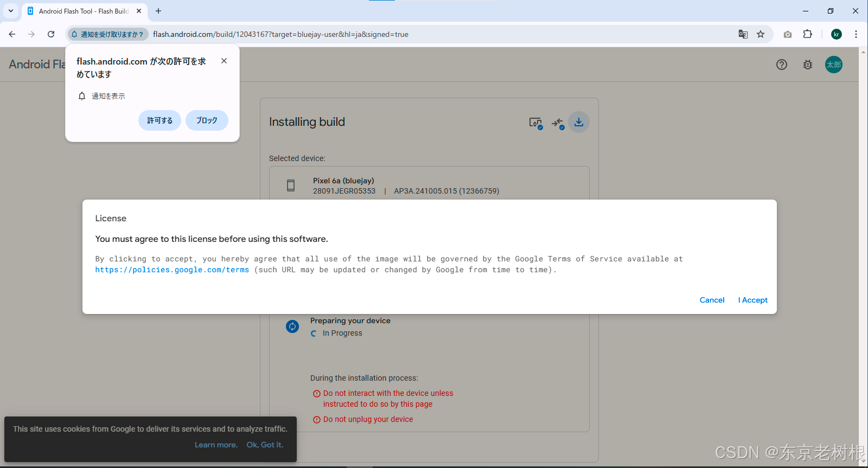868x468 pixels.
Task: Click the bug report icon
Action: 808,65
